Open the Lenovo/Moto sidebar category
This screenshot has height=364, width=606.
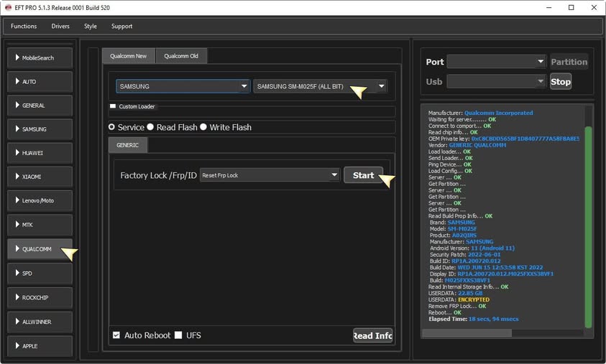click(40, 201)
